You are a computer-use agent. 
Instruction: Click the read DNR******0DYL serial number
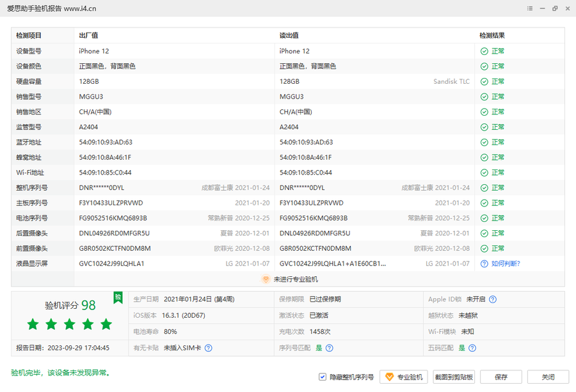tap(302, 188)
